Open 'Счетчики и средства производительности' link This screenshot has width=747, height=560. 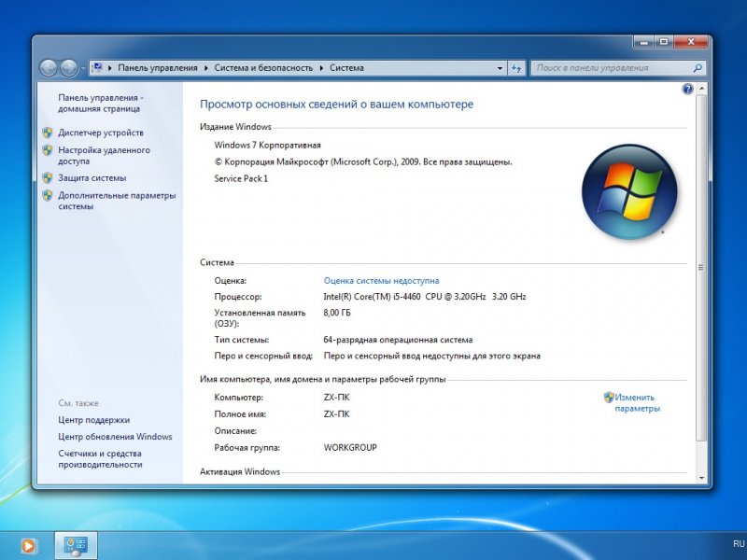point(100,459)
